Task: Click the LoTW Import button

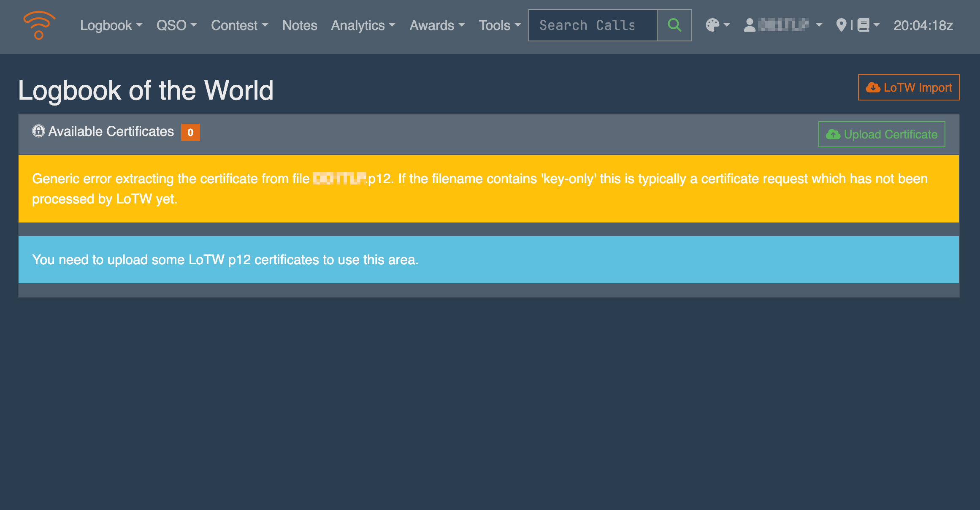Action: [909, 87]
